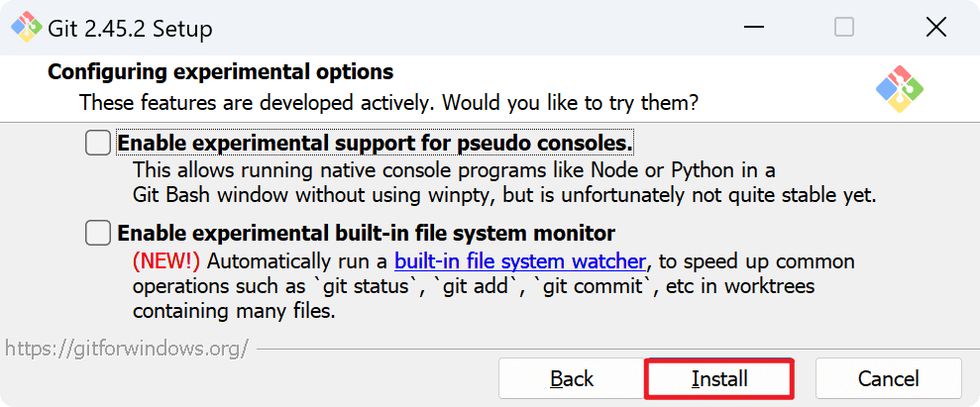
Task: Click the red (NEW!) label
Action: point(166,262)
